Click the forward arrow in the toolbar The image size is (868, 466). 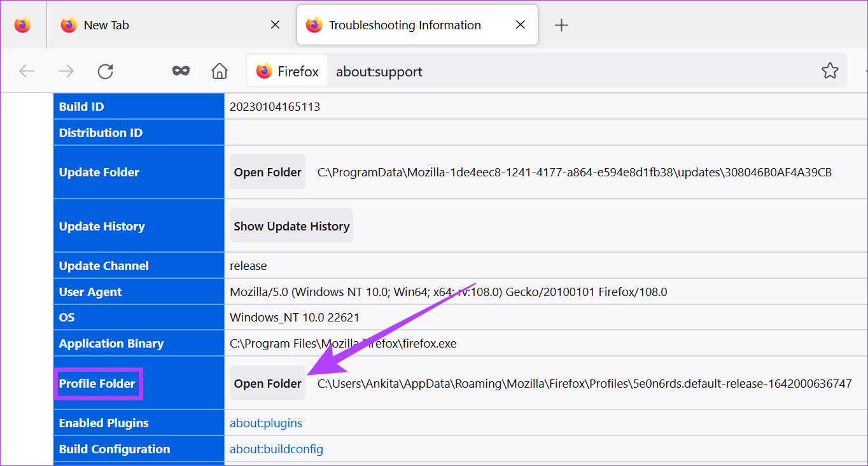66,71
